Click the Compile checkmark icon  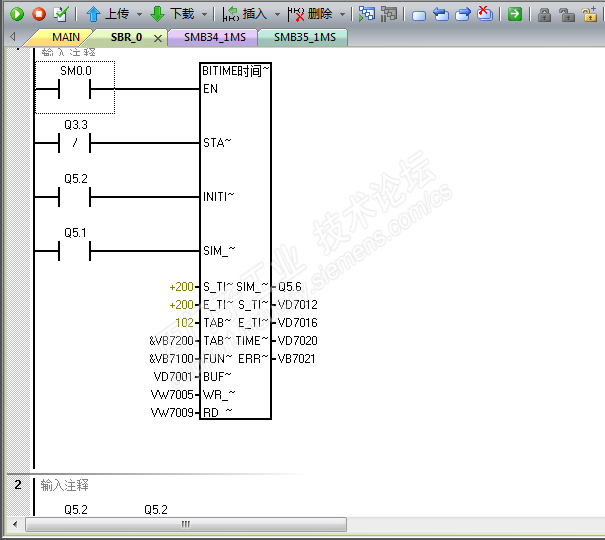(x=61, y=14)
